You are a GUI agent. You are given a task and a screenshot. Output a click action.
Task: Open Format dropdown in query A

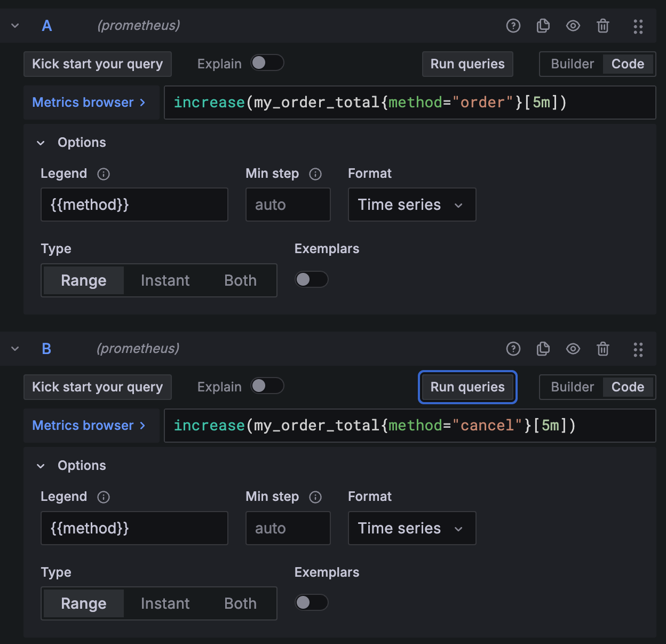(x=412, y=205)
